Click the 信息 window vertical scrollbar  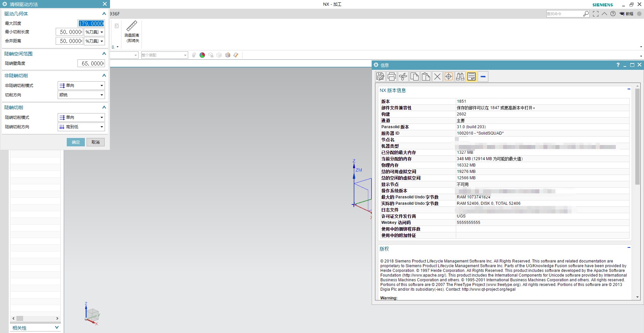click(x=638, y=137)
